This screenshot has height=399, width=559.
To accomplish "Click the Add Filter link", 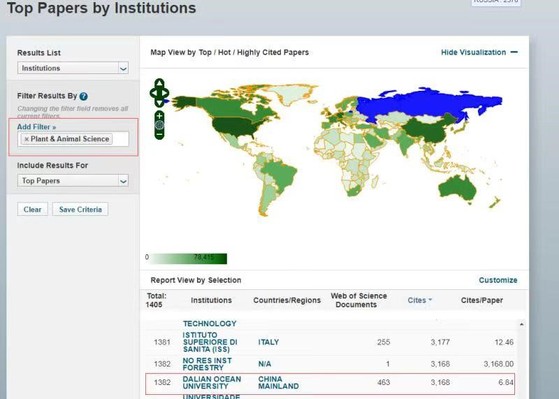I will (x=36, y=127).
